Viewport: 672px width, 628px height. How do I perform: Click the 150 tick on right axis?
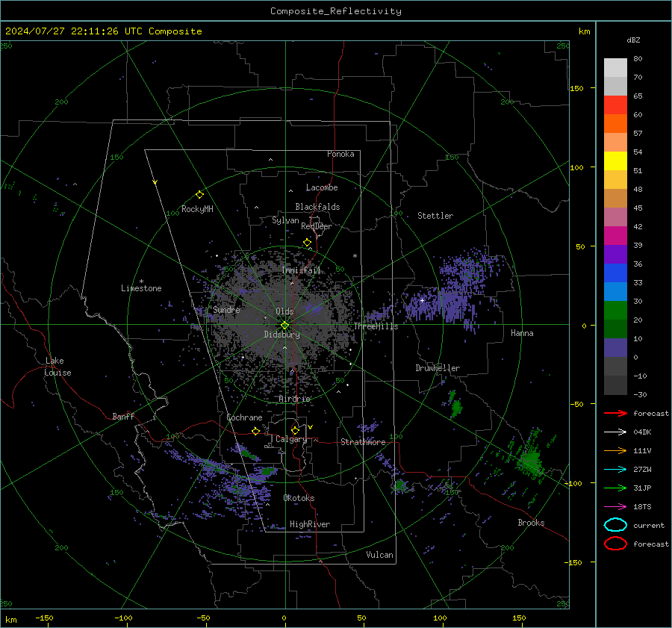pyautogui.click(x=576, y=88)
